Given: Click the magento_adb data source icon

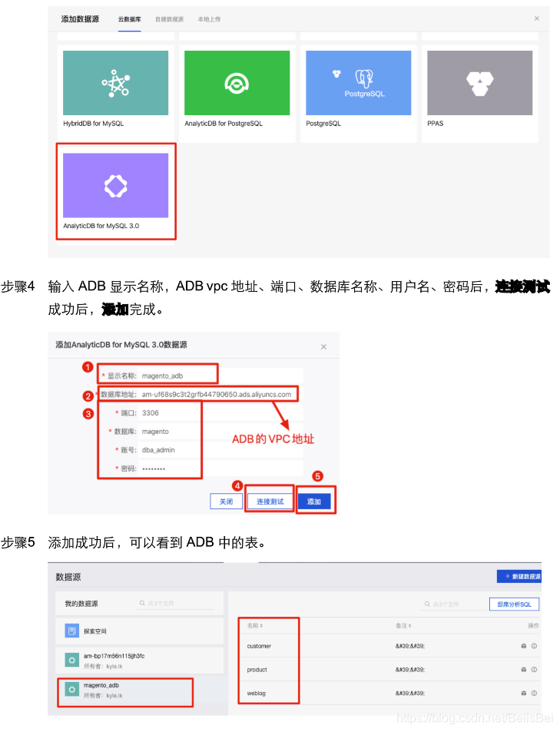Looking at the screenshot, I should (x=72, y=690).
